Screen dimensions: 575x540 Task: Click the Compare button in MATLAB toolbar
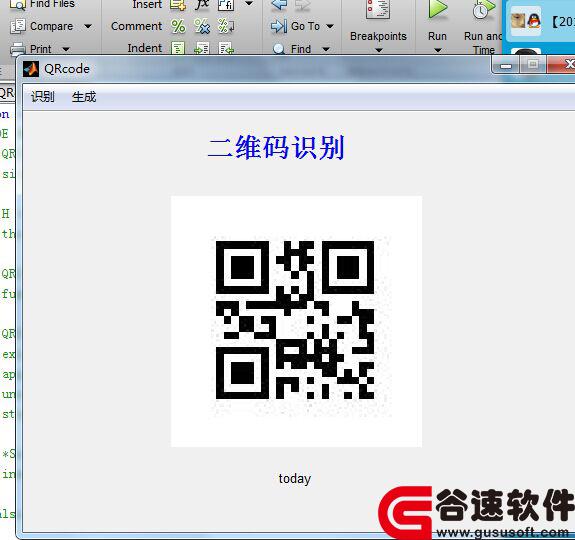(x=51, y=26)
